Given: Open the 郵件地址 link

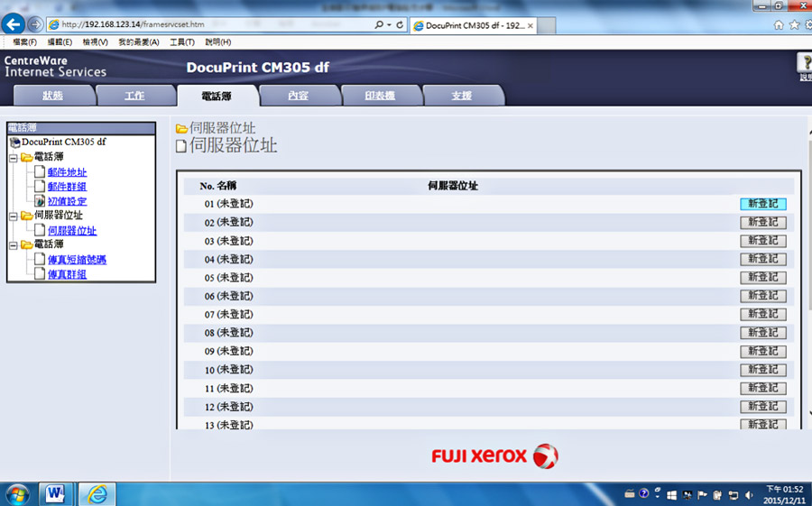Looking at the screenshot, I should point(68,172).
